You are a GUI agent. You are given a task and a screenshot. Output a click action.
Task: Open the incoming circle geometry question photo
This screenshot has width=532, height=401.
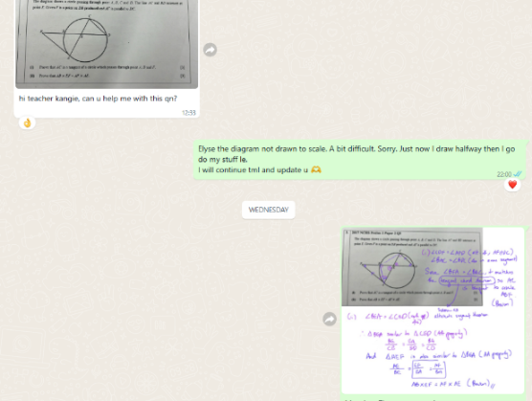click(106, 44)
